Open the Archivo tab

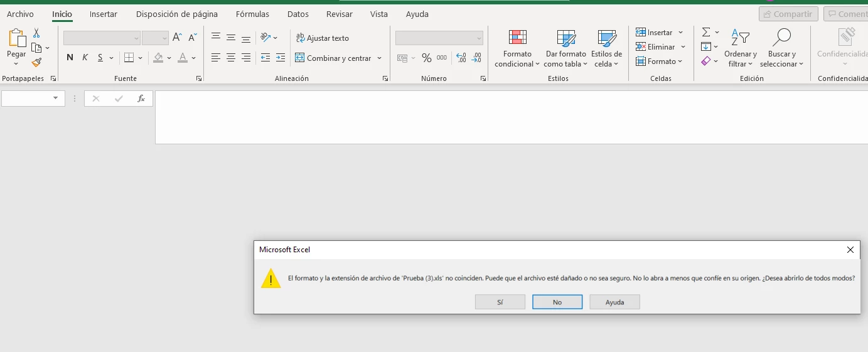[x=20, y=14]
